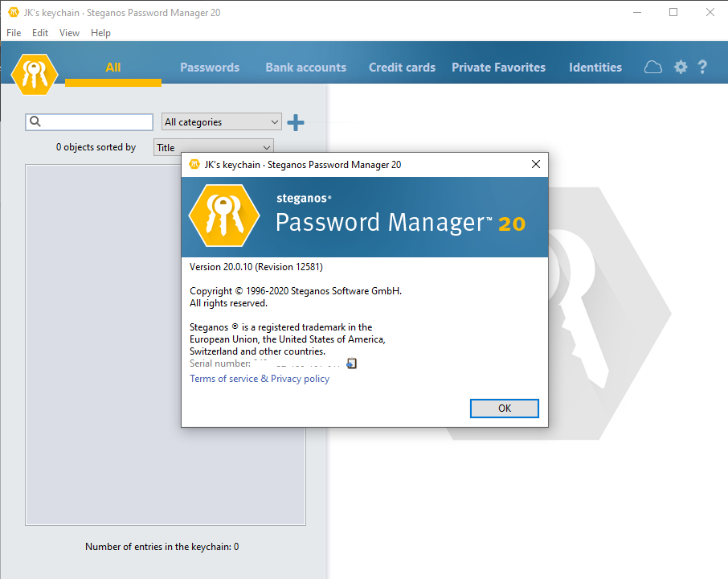728x579 pixels.
Task: Click the question mark help icon
Action: (702, 68)
